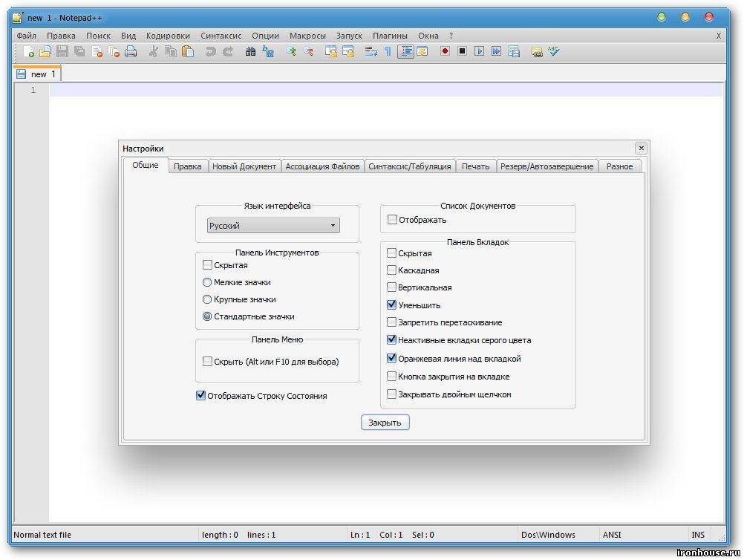Click the Zoom in magnifier icon
This screenshot has width=744, height=560.
tap(291, 51)
